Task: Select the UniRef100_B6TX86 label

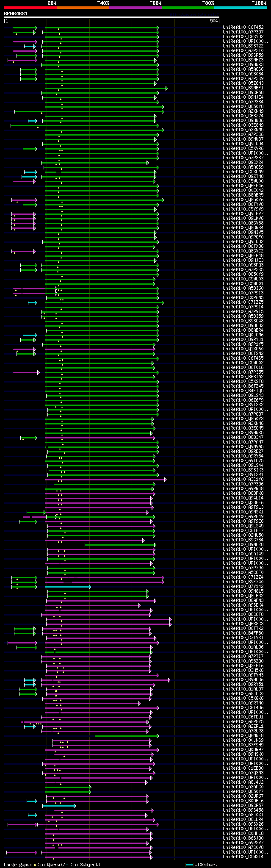Action: pos(243,247)
